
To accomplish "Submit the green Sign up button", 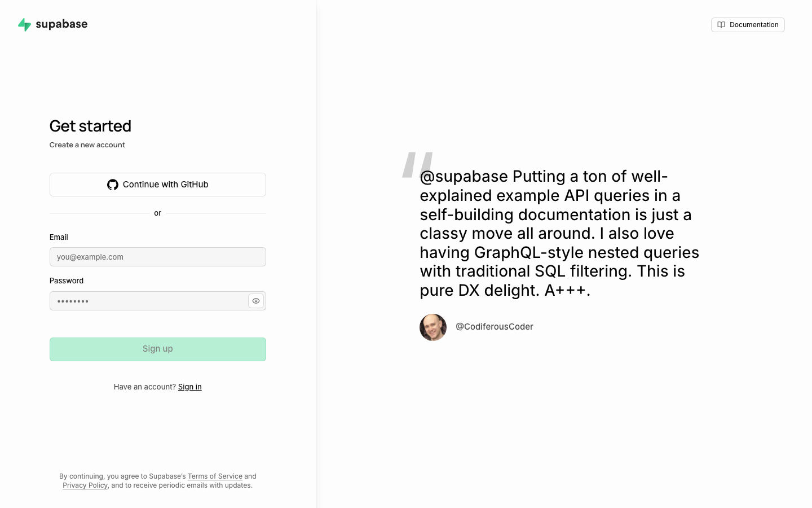I will point(158,349).
